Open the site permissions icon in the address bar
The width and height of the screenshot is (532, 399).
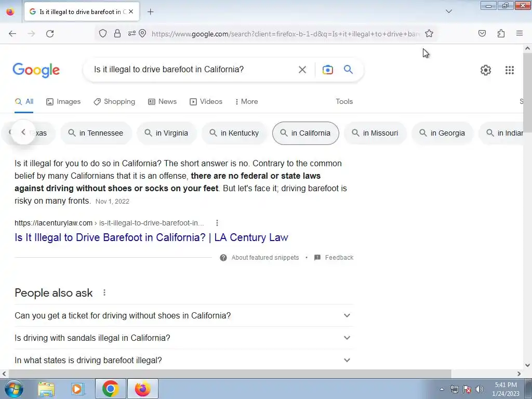[x=131, y=33]
